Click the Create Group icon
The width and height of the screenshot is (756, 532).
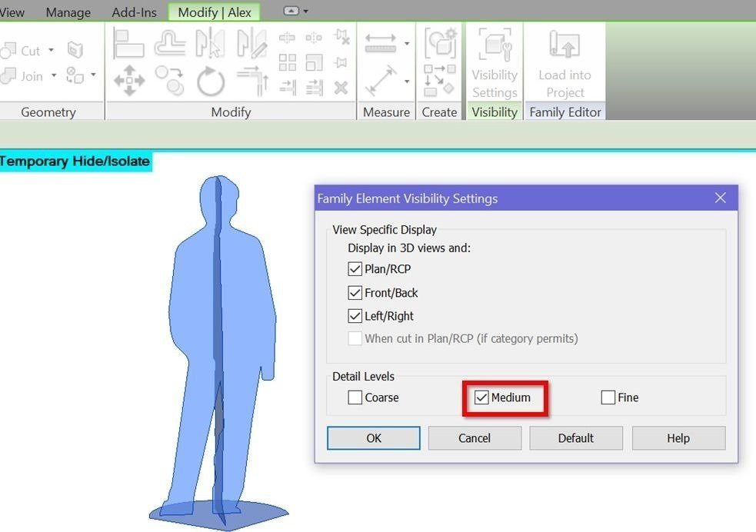[440, 44]
